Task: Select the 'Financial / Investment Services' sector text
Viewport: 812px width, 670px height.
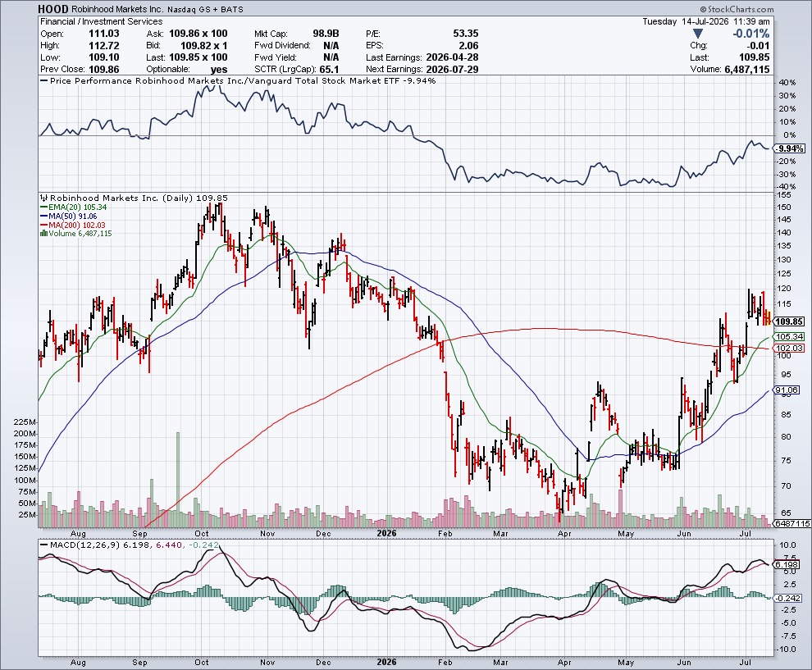Action: coord(102,22)
